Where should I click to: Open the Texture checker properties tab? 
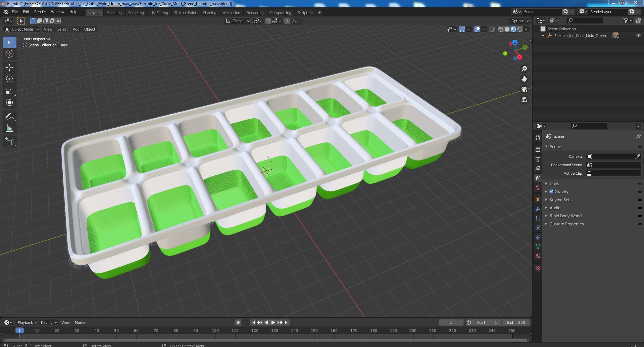click(538, 268)
